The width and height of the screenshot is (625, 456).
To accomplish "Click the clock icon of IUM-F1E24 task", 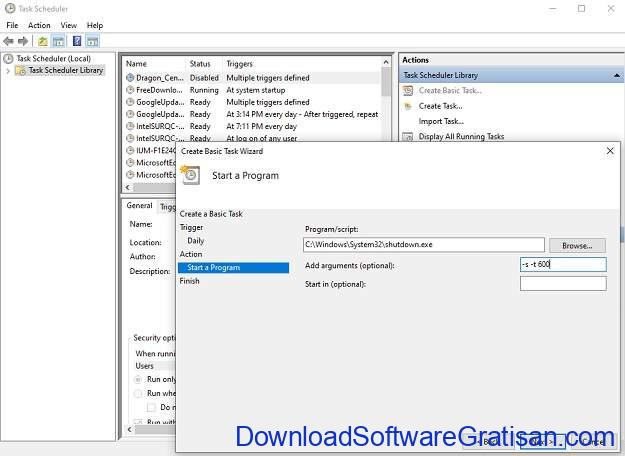I will [130, 151].
